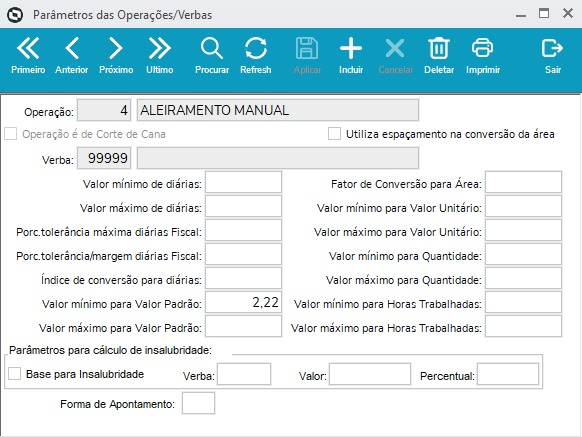582x437 pixels.
Task: Focus Valor máximo para Horas Trabalhadas field
Action: point(523,326)
